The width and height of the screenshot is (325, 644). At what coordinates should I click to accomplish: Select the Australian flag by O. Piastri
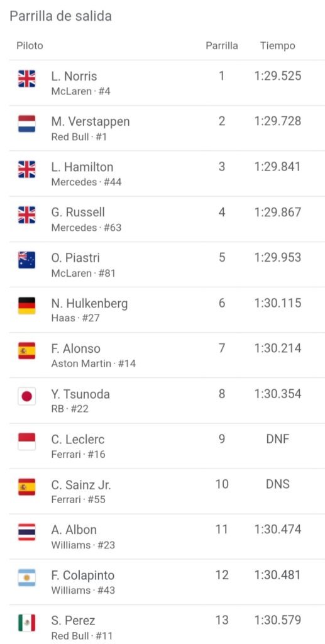coord(26,260)
